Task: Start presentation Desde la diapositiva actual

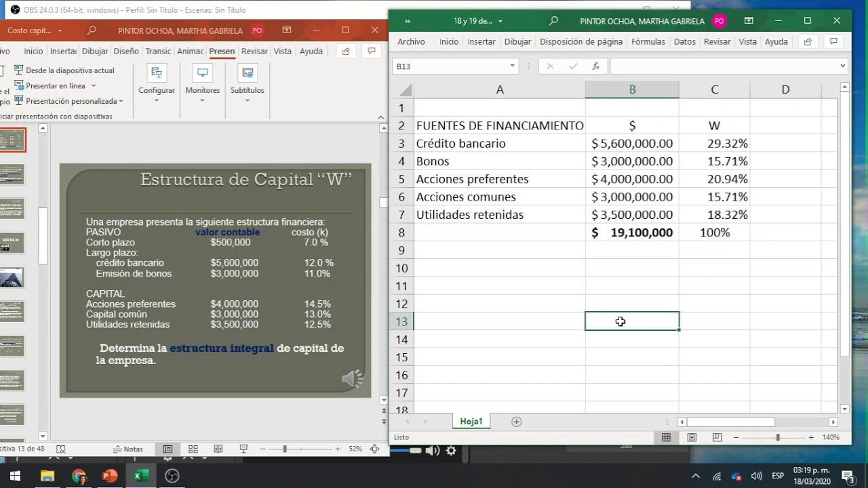Action: coord(64,70)
